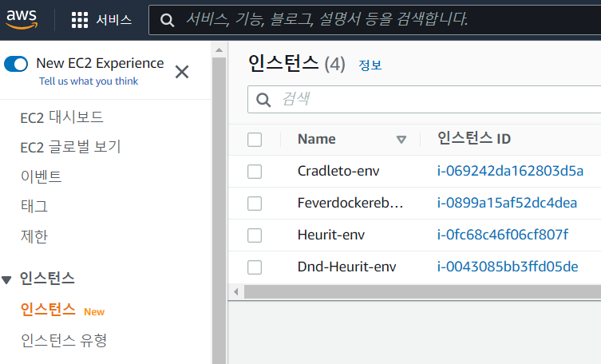
Task: Tick the select-all instances checkbox
Action: pyautogui.click(x=255, y=140)
